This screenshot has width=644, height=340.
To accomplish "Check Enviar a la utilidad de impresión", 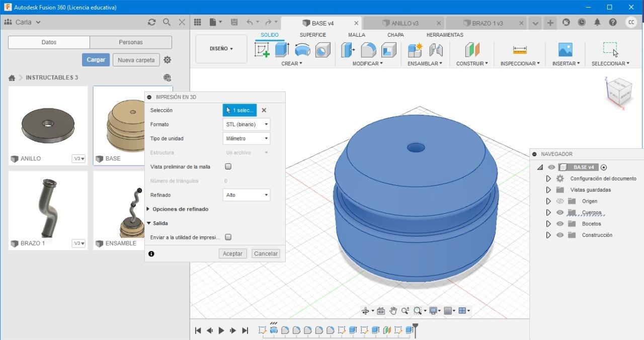I will 228,237.
